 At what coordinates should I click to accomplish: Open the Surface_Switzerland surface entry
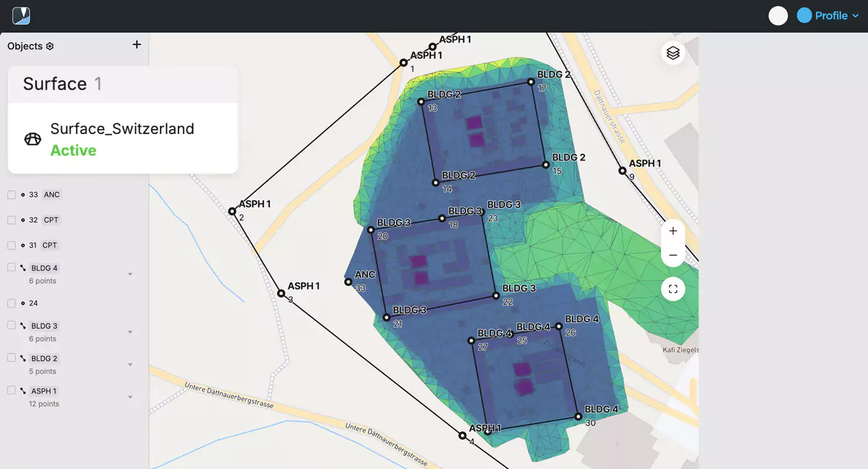[123, 138]
